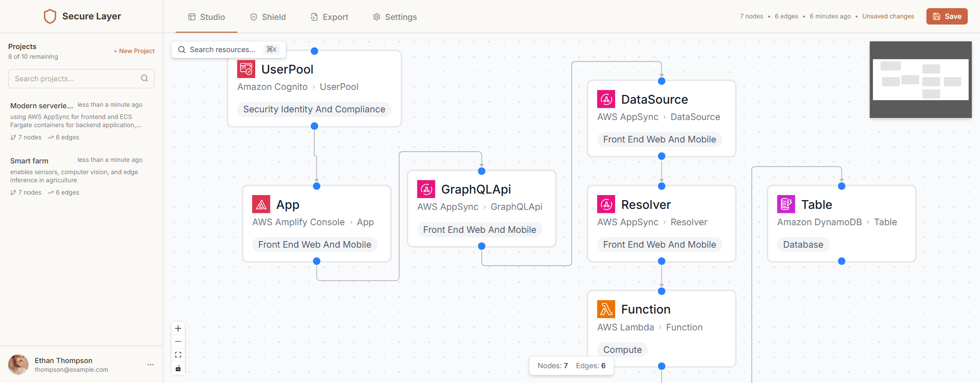Select the Table DynamoDB icon
Viewport: 980px width, 383px height.
[x=786, y=204]
